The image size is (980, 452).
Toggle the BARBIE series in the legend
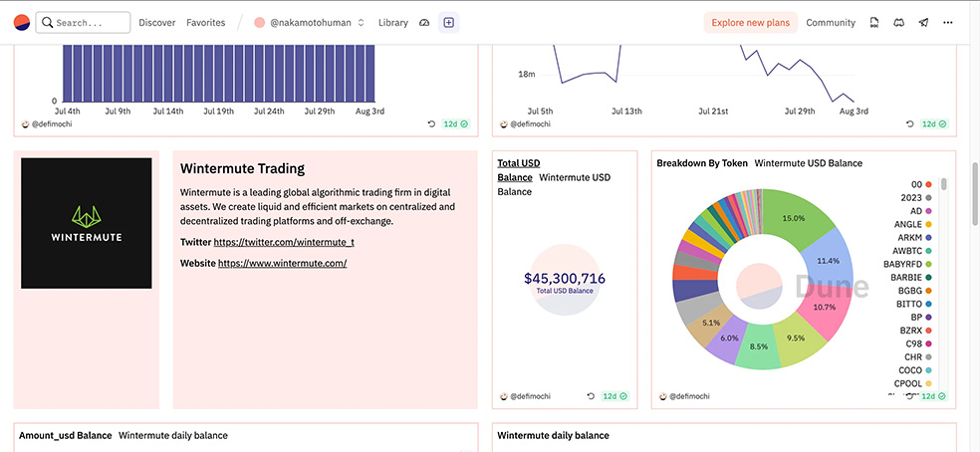(x=912, y=277)
